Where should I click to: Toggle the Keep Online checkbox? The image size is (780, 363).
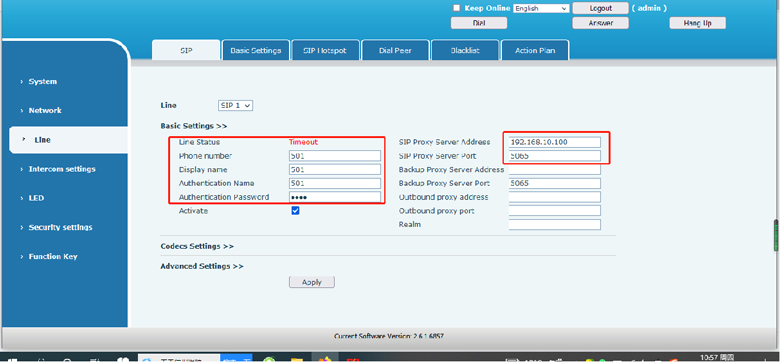[456, 8]
